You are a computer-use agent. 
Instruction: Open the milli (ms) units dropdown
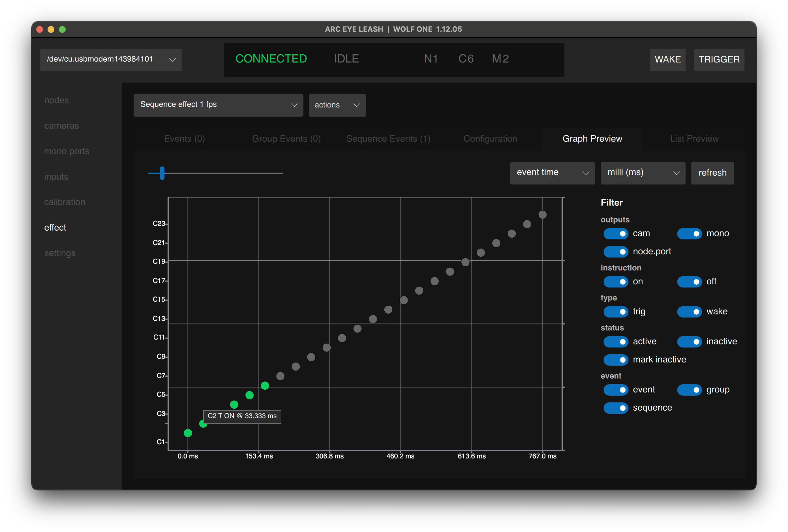coord(643,173)
